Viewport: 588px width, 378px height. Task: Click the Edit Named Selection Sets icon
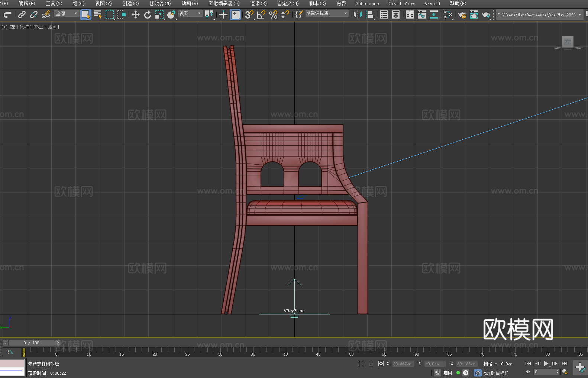tap(299, 14)
